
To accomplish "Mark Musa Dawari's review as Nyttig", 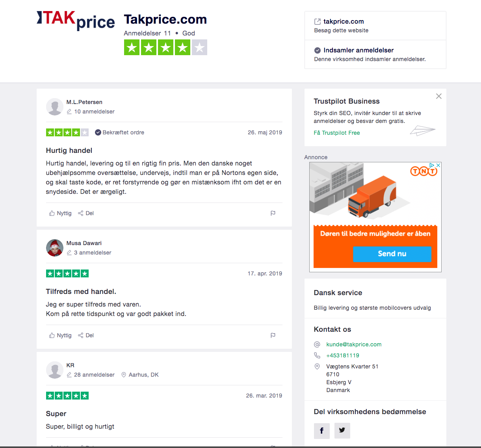I will pyautogui.click(x=60, y=335).
